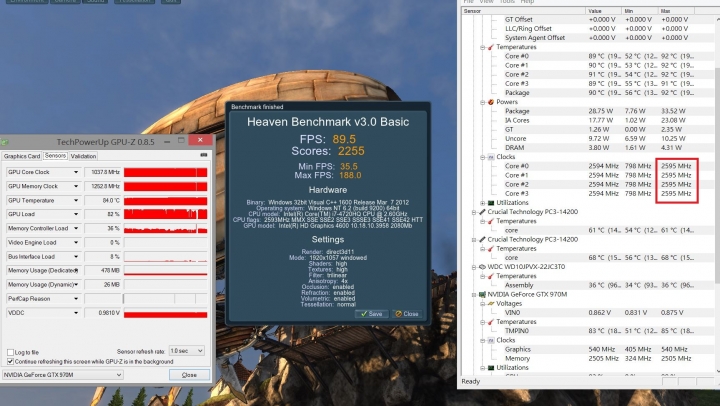Click graphics card icon beside NVIDIA GeForce GTX 970M
This screenshot has width=720, height=406.
[x=482, y=294]
